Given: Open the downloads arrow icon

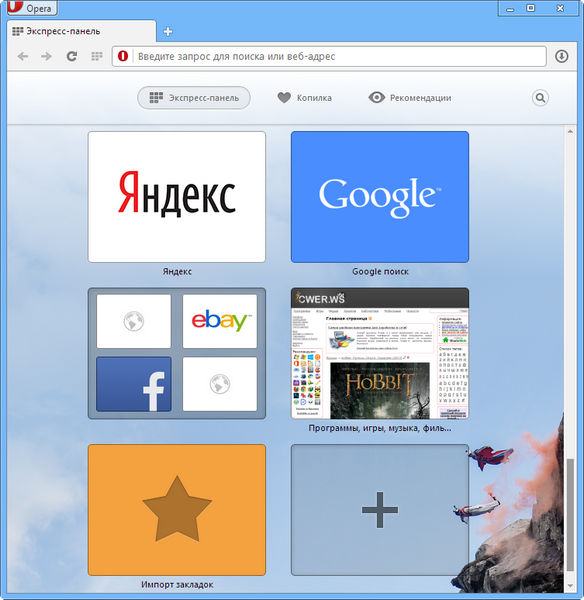Looking at the screenshot, I should tap(561, 56).
